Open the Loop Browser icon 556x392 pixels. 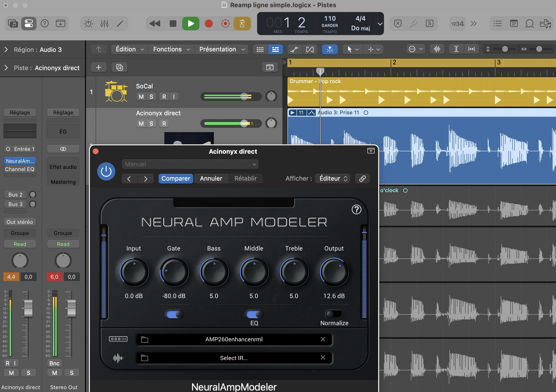[x=530, y=24]
